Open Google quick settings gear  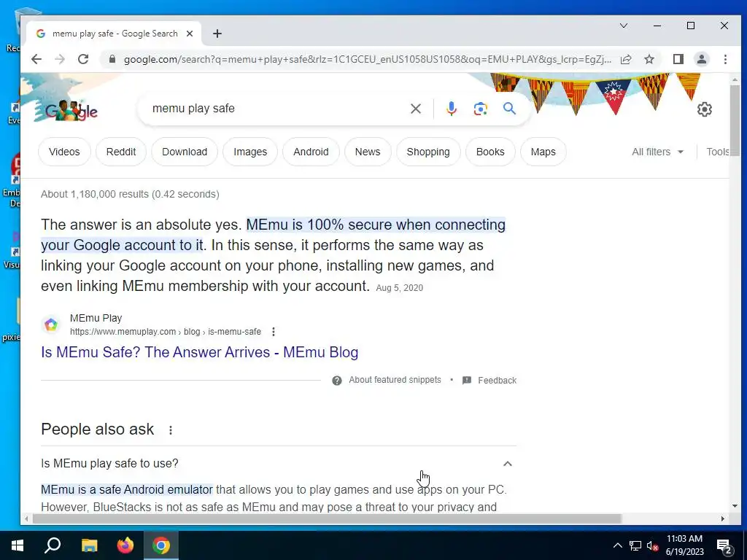tap(705, 109)
